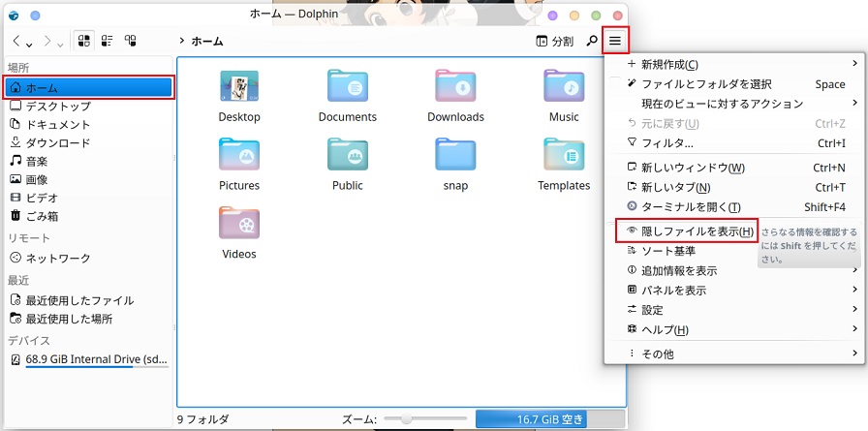Toggle 隠しファイルを表示 (show hidden files)
This screenshot has height=431, width=868.
pos(690,231)
